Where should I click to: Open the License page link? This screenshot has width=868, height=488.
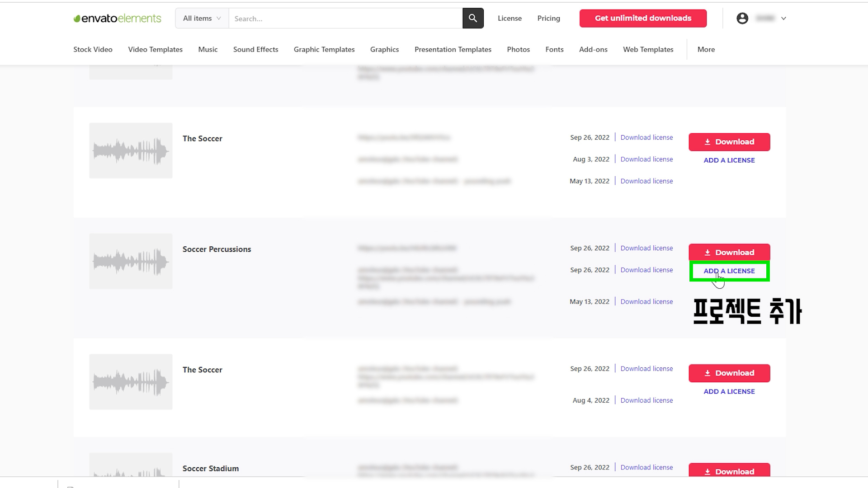[509, 18]
